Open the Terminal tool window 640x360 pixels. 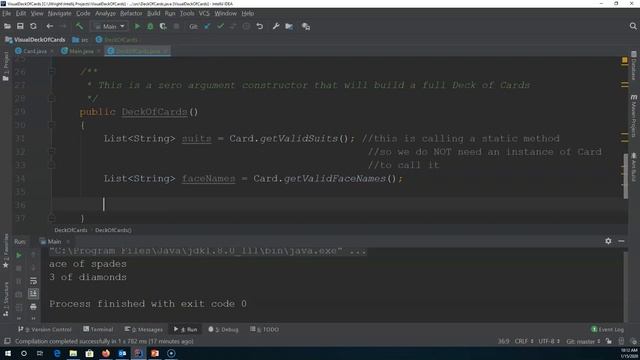tap(98, 329)
